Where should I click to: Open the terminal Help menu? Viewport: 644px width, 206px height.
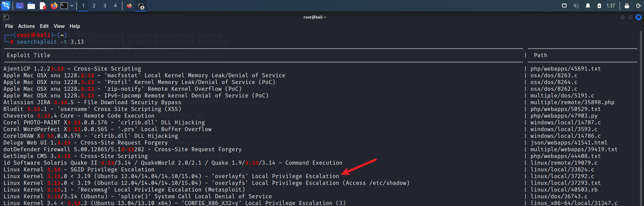[75, 26]
